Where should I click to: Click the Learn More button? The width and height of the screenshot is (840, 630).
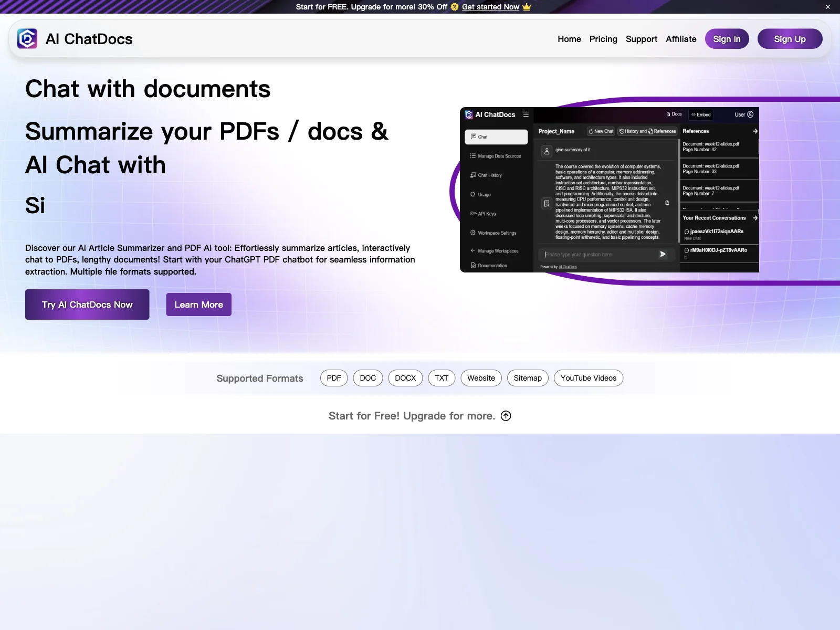[x=199, y=304]
